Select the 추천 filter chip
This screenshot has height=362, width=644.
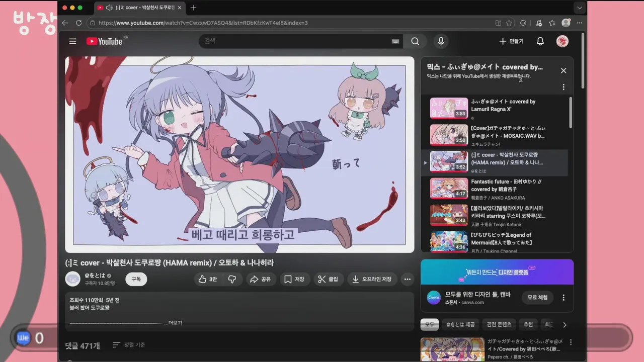(x=528, y=324)
